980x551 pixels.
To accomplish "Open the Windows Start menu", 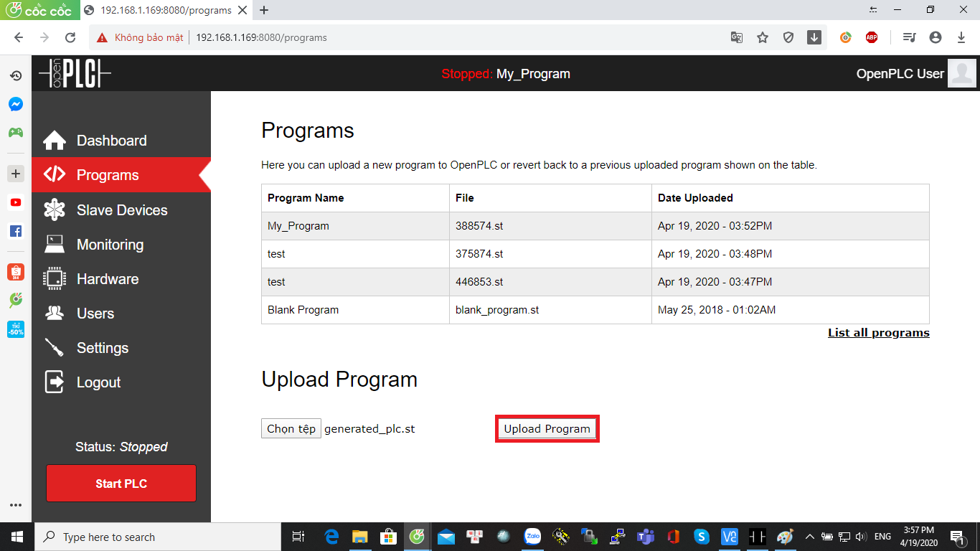I will coord(17,537).
